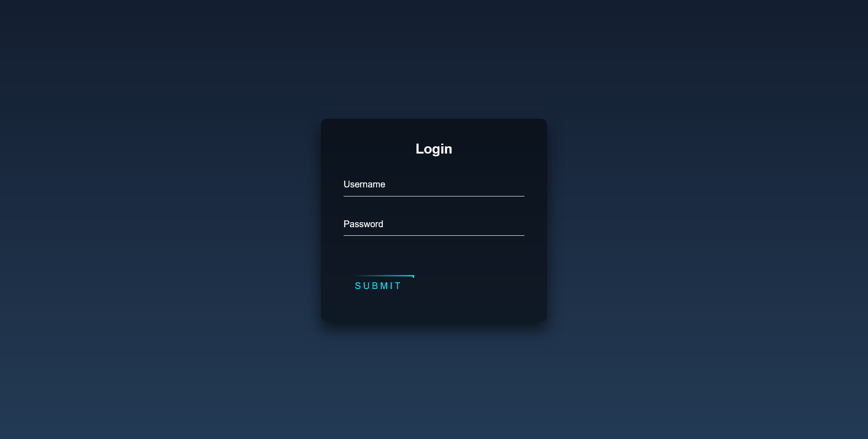Click page background above the login card
868x439 pixels.
pos(434,59)
